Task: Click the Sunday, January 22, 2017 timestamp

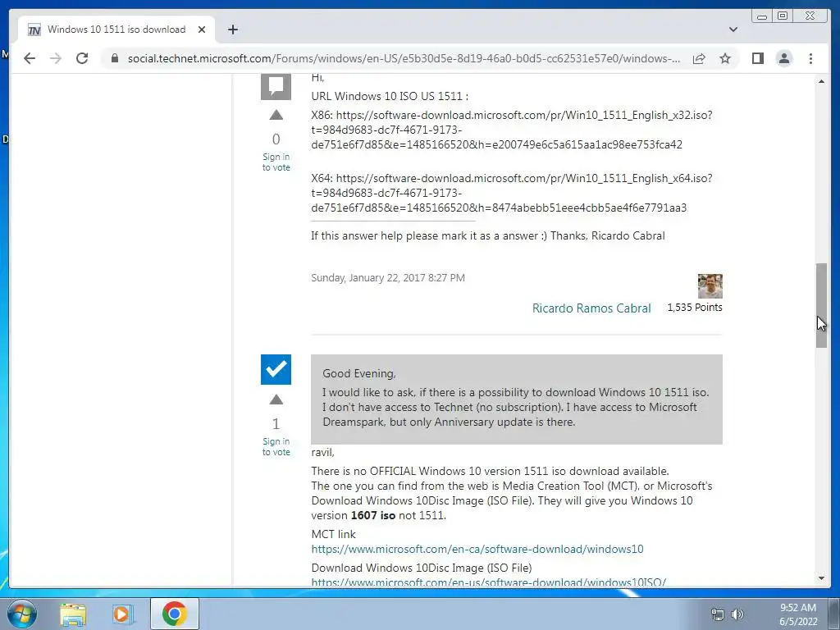Action: pos(388,277)
